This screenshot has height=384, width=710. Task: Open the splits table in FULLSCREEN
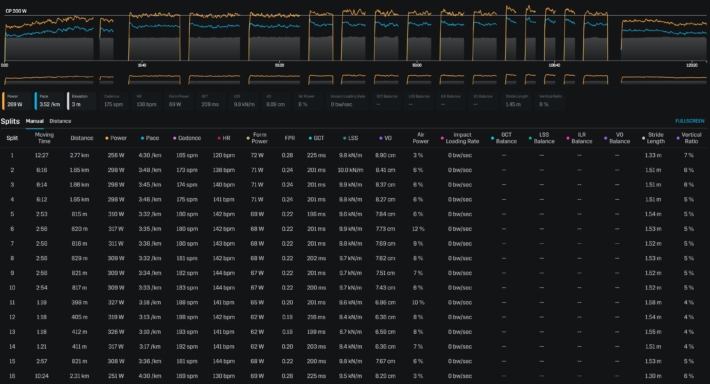pos(690,121)
